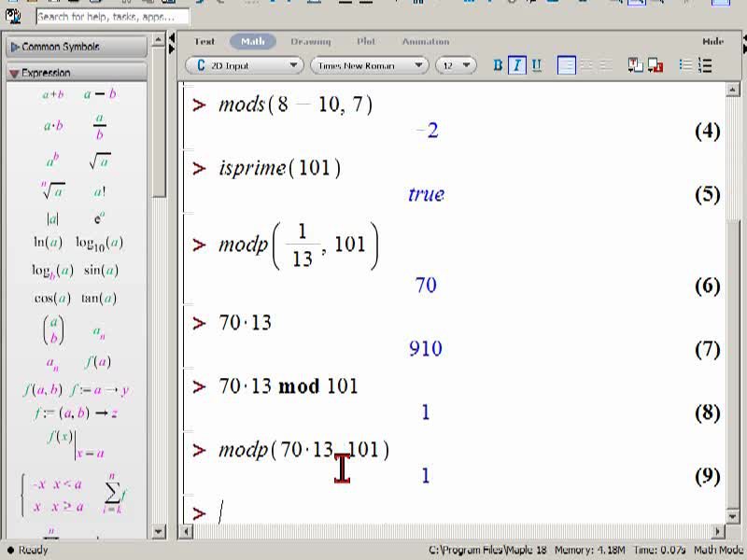Open the font size 12 dropdown
Screen dimensions: 747x560
456,65
